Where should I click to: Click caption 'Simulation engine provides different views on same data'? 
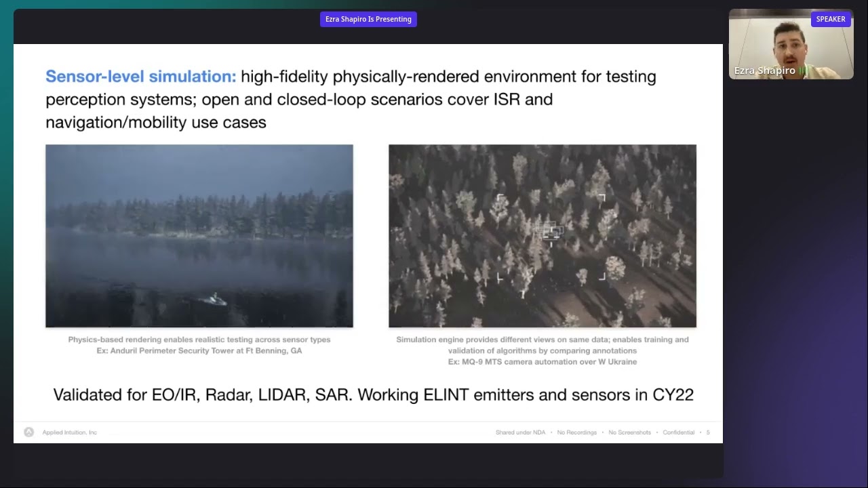click(x=542, y=340)
